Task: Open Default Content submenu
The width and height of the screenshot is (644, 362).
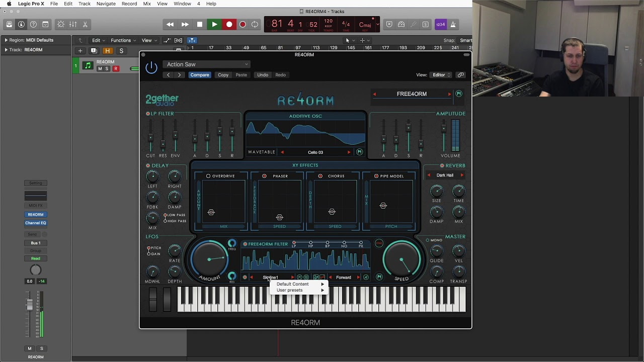Action: (x=300, y=284)
